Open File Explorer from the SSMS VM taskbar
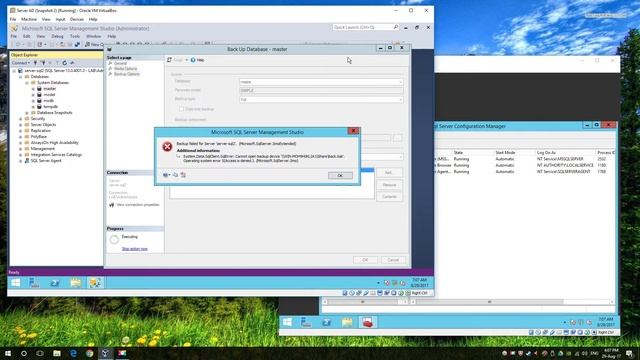Viewport: 640px width, 360px height. tap(75, 282)
